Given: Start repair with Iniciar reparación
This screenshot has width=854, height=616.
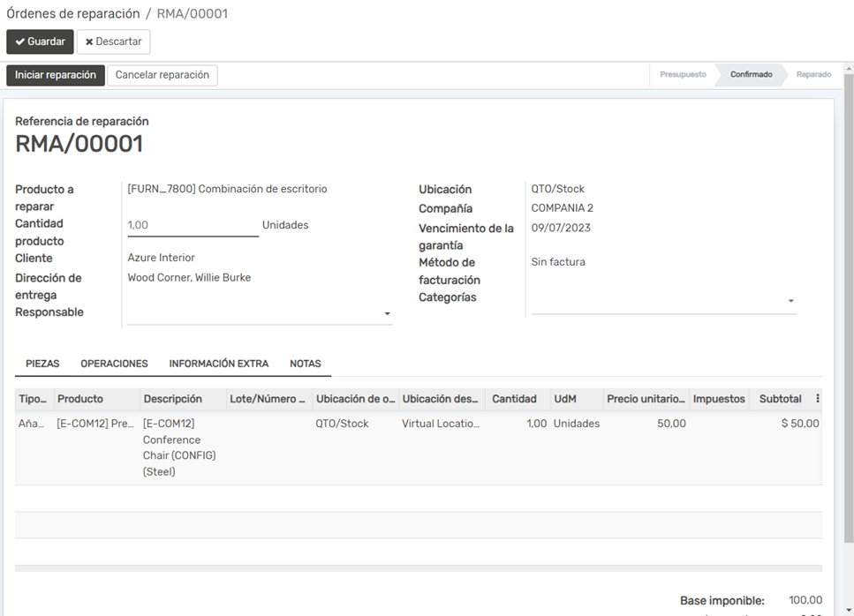Looking at the screenshot, I should point(56,75).
